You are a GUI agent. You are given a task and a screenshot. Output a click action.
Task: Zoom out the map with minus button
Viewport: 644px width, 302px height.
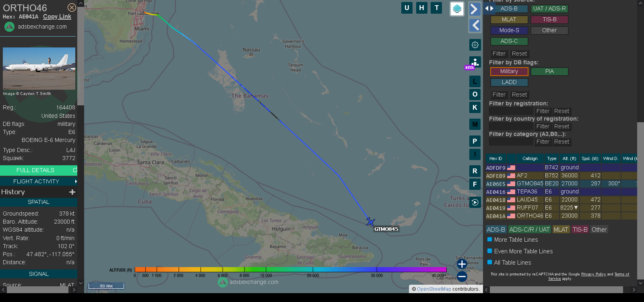click(462, 276)
